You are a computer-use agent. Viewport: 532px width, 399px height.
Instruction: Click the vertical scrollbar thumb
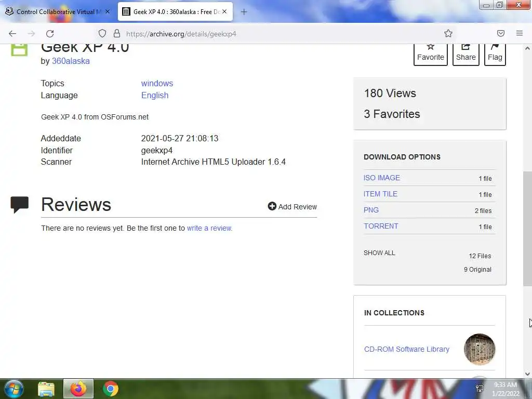pyautogui.click(x=527, y=229)
